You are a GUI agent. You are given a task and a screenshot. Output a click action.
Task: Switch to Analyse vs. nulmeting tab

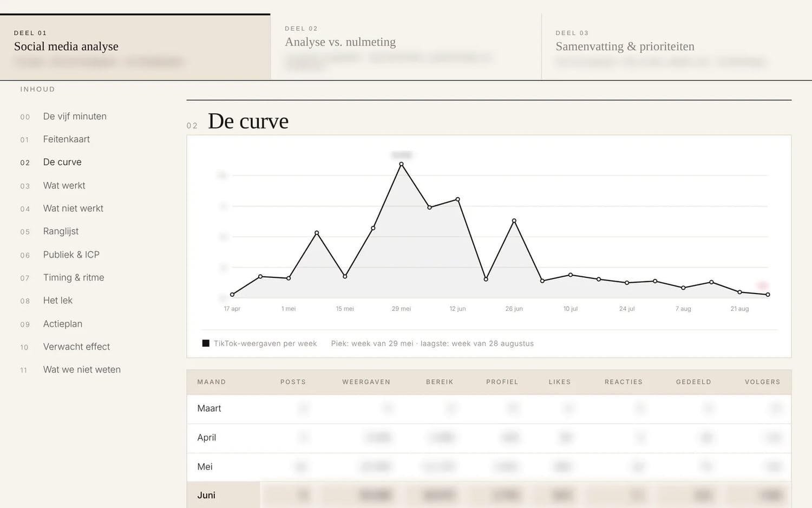point(405,47)
